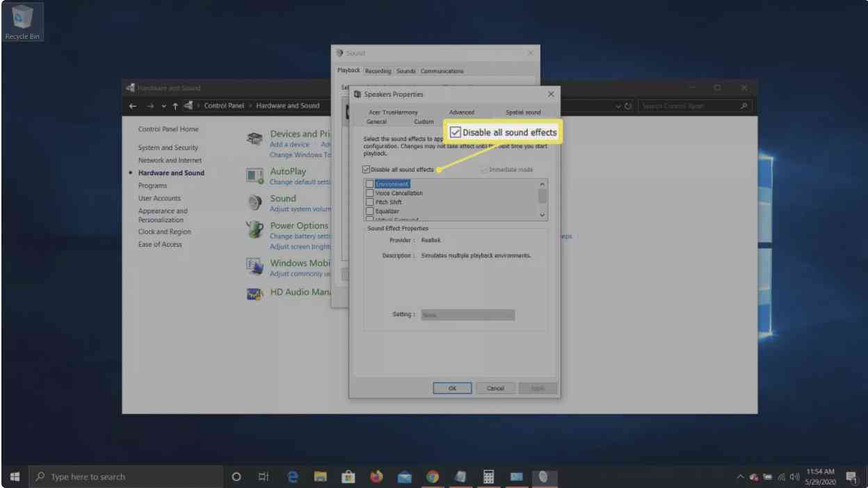
Task: Click the HD Audio Manager icon
Action: point(255,293)
